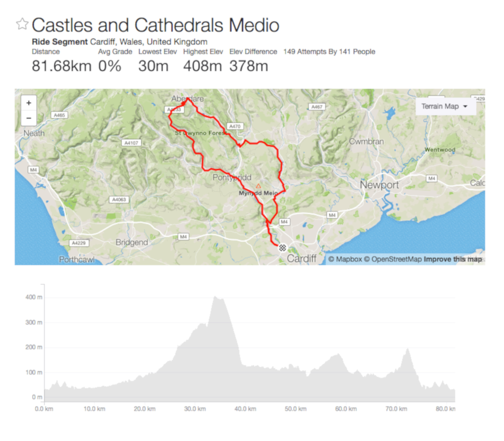The height and width of the screenshot is (441, 504).
Task: Click the A4107 road shield
Action: [x=131, y=143]
